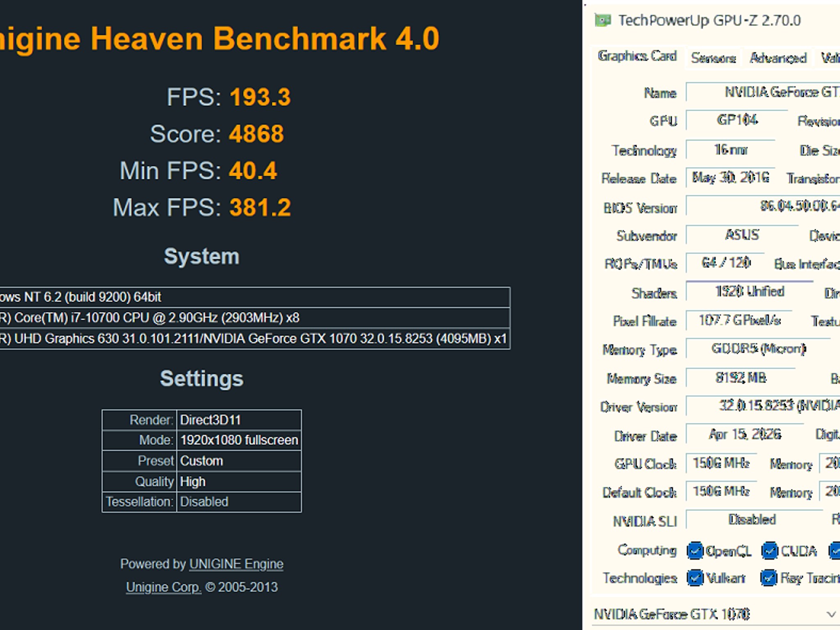
Task: Click the GPU-Z application icon in title bar
Action: [x=603, y=20]
